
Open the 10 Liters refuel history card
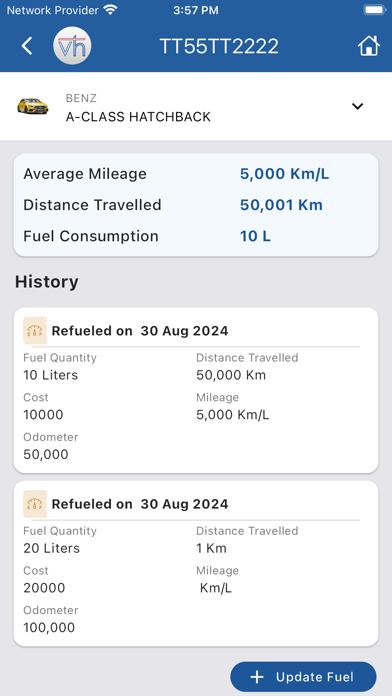pyautogui.click(x=196, y=390)
